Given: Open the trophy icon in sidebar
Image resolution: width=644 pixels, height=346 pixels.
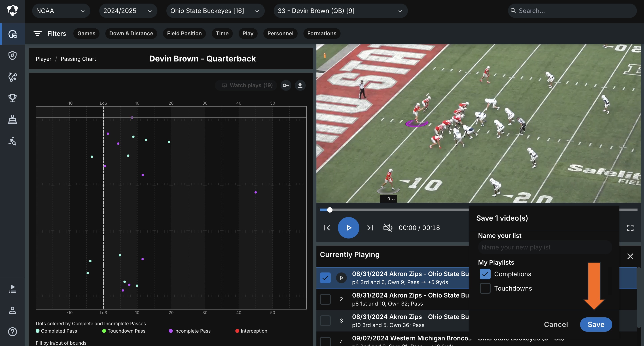Looking at the screenshot, I should point(12,98).
